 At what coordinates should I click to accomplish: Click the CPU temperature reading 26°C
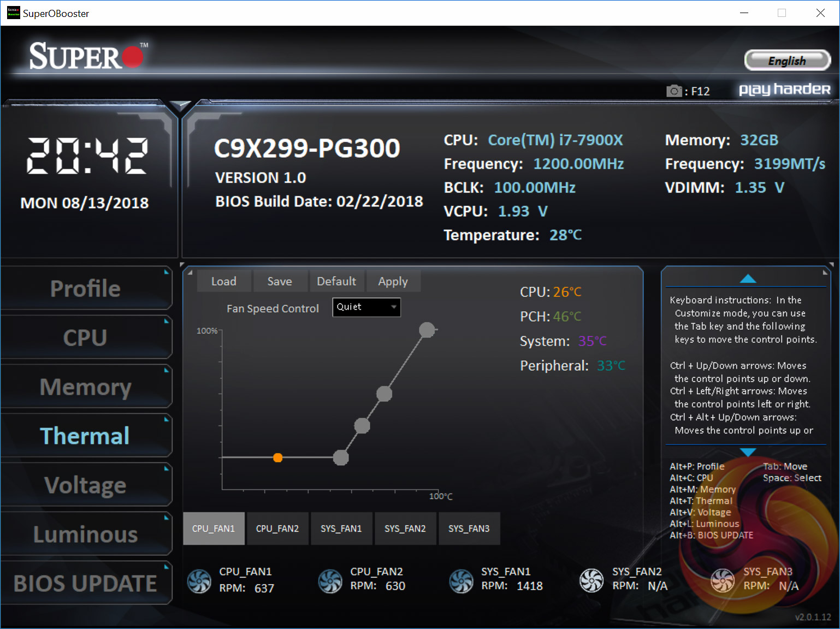pos(567,292)
